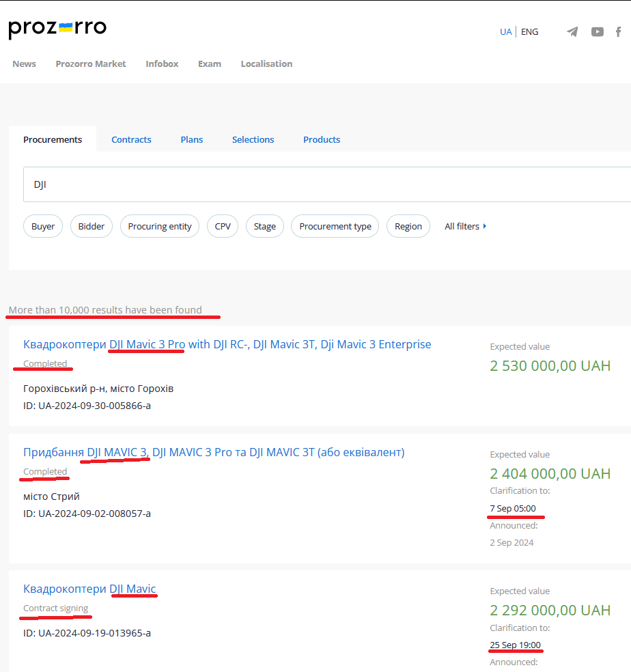Switch to the Products tab
Image resolution: width=631 pixels, height=672 pixels.
pos(322,139)
